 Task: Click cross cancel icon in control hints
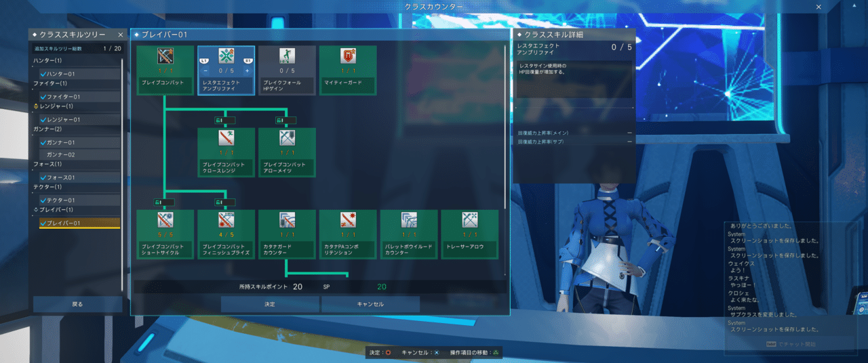click(437, 352)
